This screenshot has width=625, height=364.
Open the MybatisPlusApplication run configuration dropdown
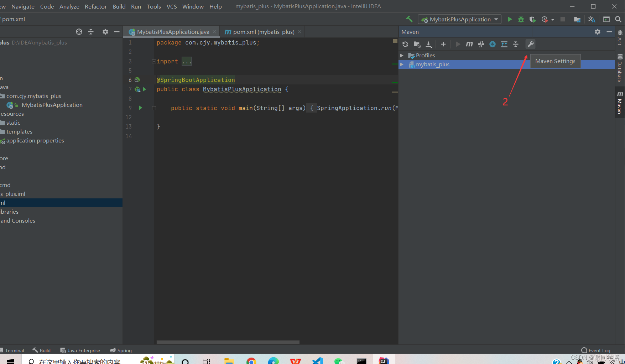pyautogui.click(x=460, y=19)
